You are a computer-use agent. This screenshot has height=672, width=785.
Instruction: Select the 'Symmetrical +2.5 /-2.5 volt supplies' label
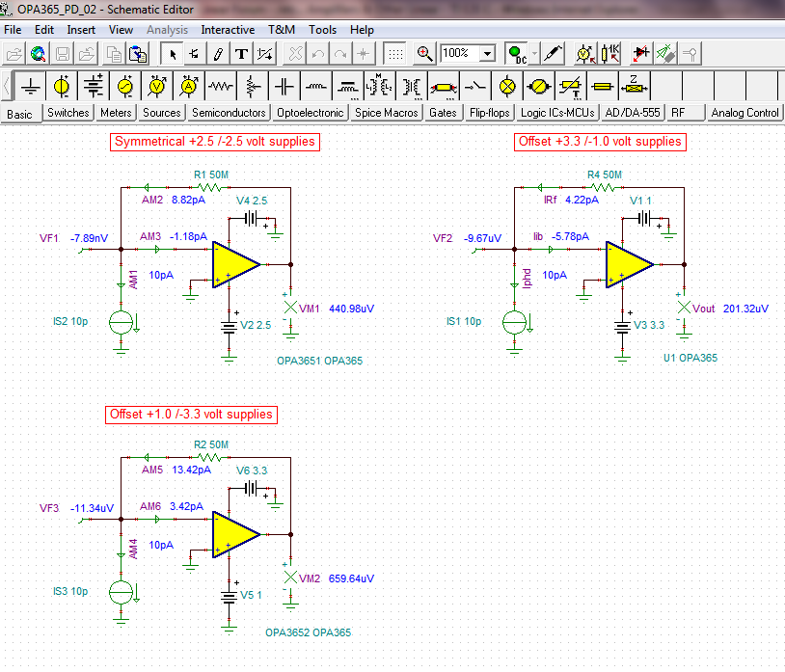(215, 142)
